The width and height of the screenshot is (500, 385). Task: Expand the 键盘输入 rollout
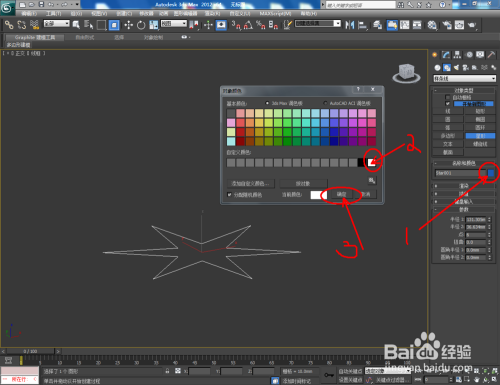point(464,201)
